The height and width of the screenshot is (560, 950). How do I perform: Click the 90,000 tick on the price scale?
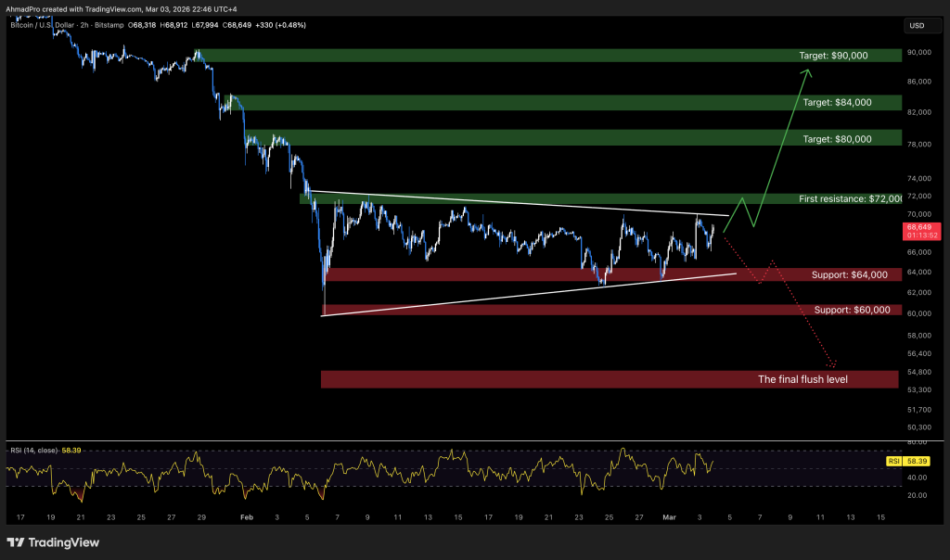click(x=918, y=53)
